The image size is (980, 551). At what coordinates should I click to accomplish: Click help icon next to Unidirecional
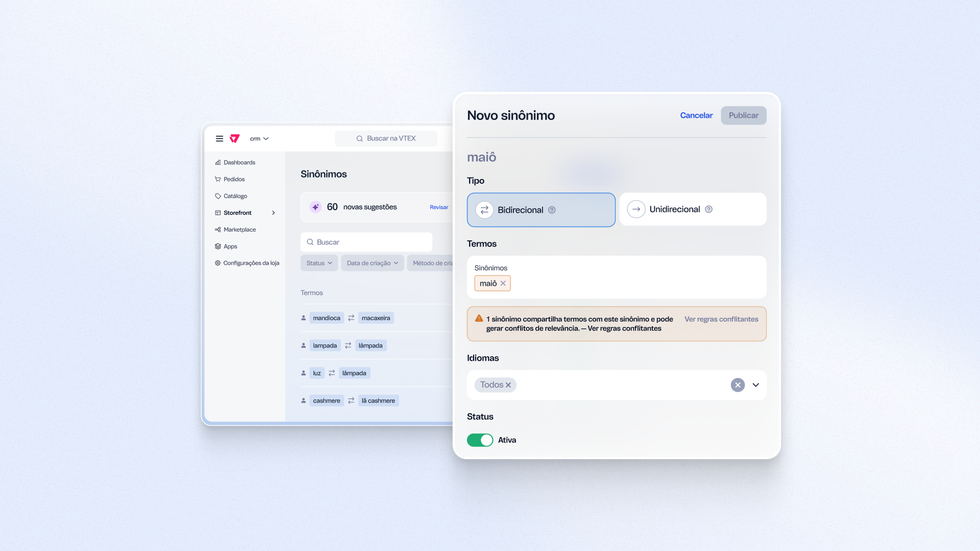(x=709, y=210)
